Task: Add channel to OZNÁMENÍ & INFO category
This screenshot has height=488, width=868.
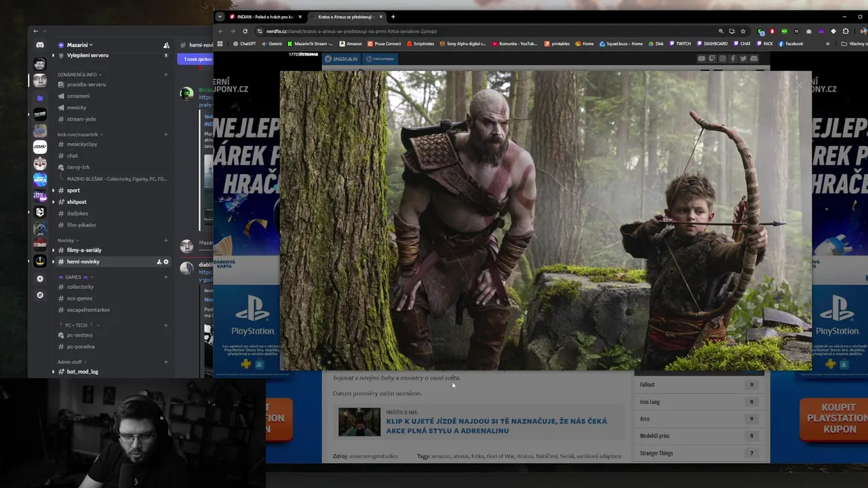Action: click(x=165, y=75)
